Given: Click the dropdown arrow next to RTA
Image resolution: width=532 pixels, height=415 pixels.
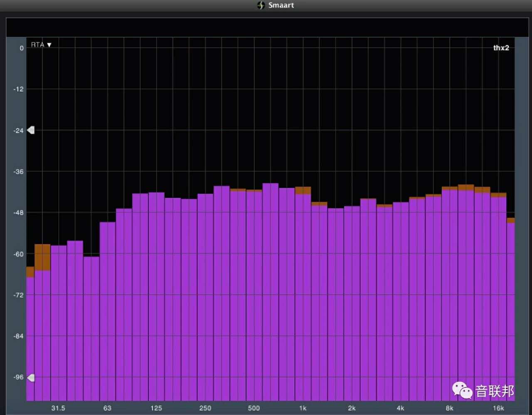Looking at the screenshot, I should (x=49, y=45).
